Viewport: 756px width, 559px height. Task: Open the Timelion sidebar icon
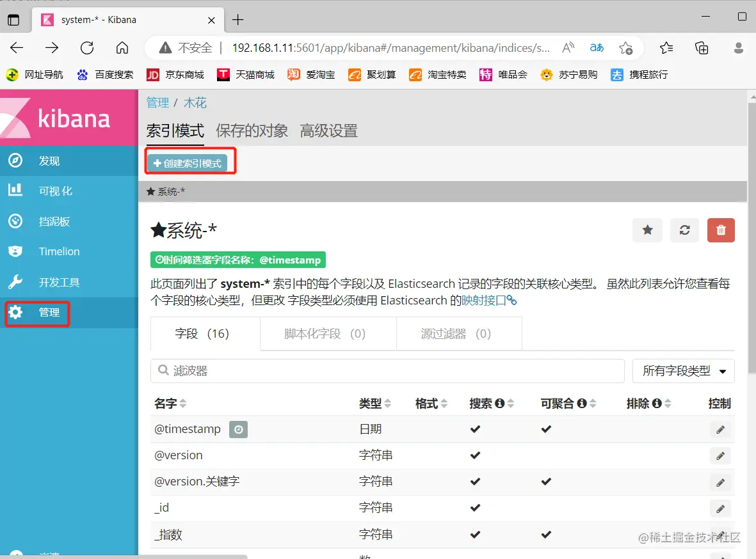pos(15,251)
